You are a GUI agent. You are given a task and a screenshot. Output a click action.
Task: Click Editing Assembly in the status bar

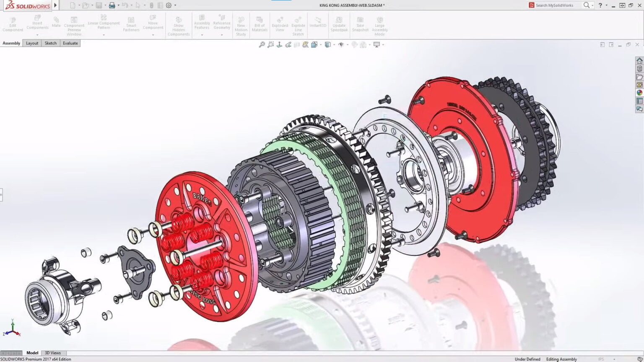click(x=561, y=359)
